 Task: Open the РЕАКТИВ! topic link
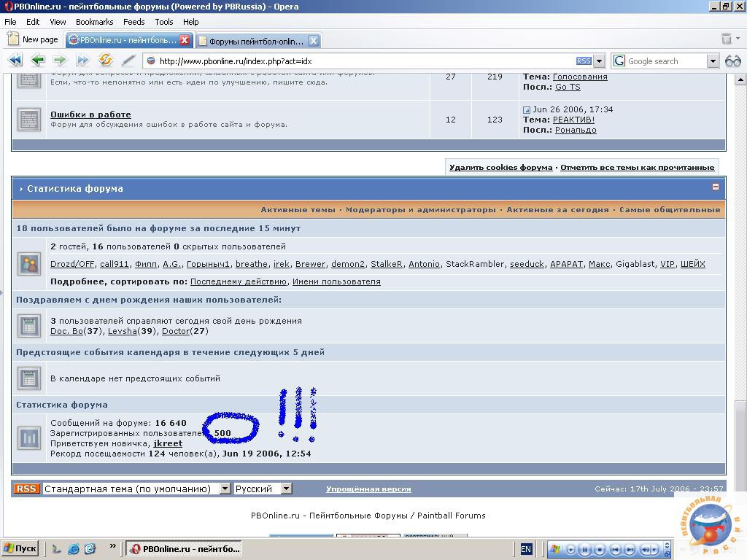pyautogui.click(x=573, y=120)
